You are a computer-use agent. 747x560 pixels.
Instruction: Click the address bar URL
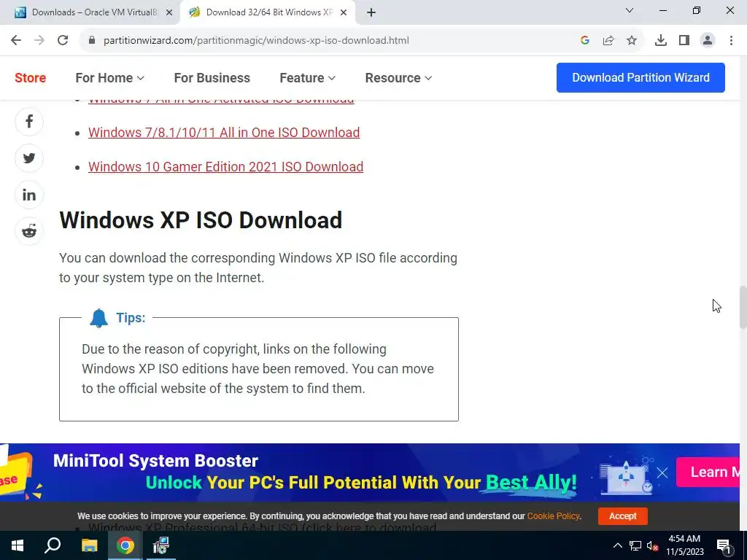(x=256, y=41)
